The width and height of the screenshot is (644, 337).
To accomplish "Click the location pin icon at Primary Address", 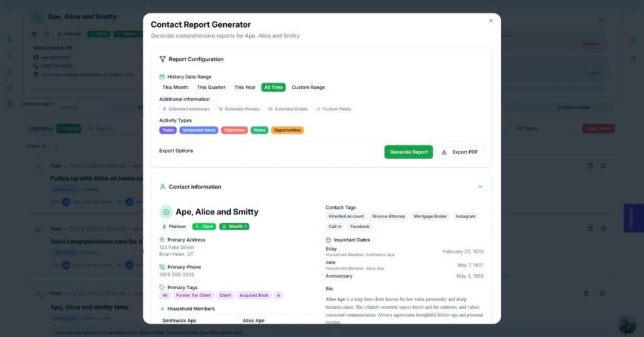I will coord(162,240).
